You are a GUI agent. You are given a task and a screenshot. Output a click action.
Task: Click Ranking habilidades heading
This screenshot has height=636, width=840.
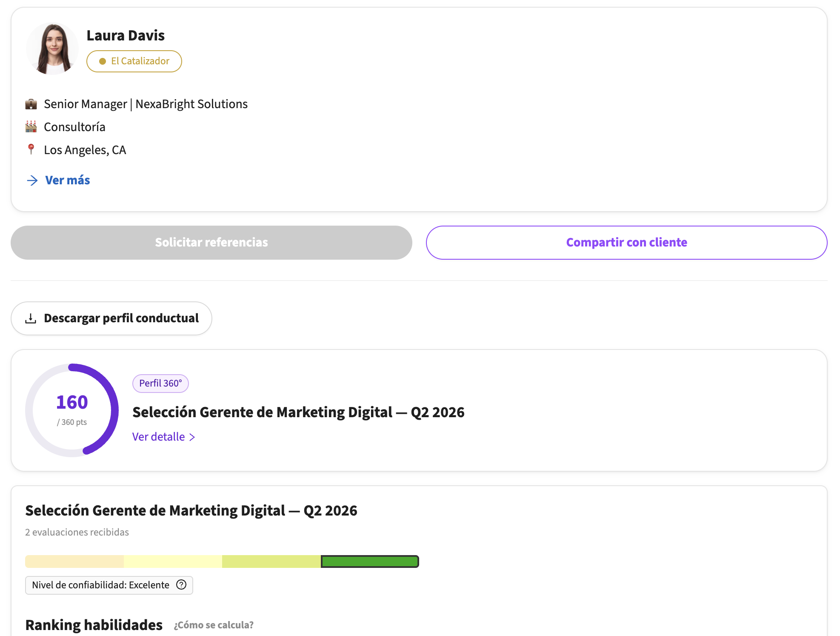tap(94, 625)
